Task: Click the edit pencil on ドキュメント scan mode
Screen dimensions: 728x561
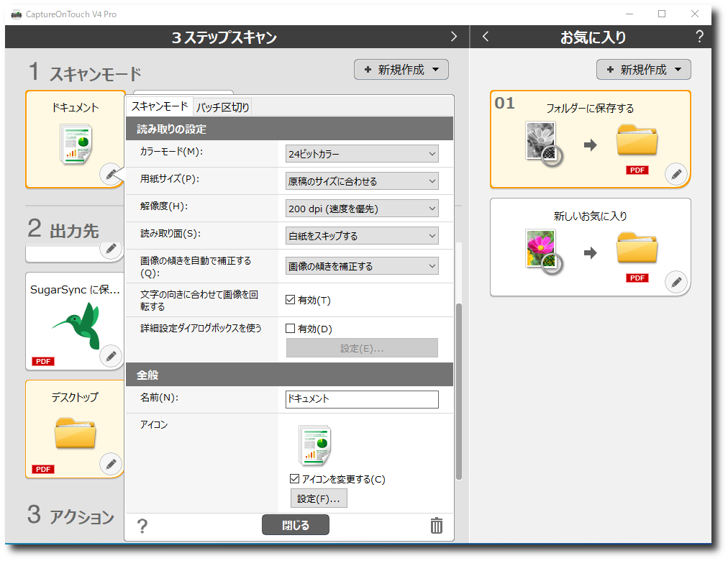Action: [110, 174]
